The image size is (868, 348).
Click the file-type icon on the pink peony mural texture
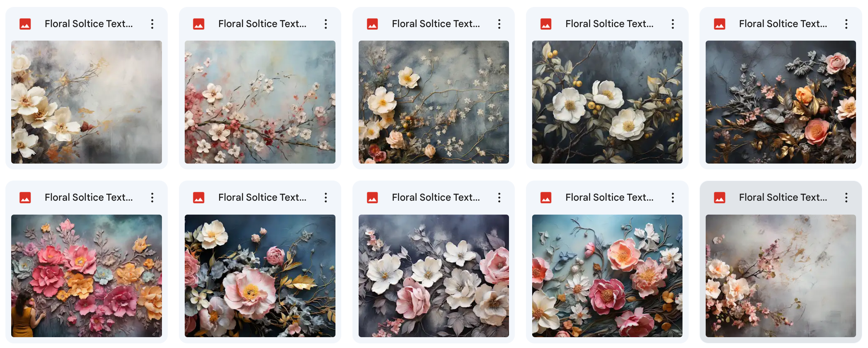coord(25,197)
